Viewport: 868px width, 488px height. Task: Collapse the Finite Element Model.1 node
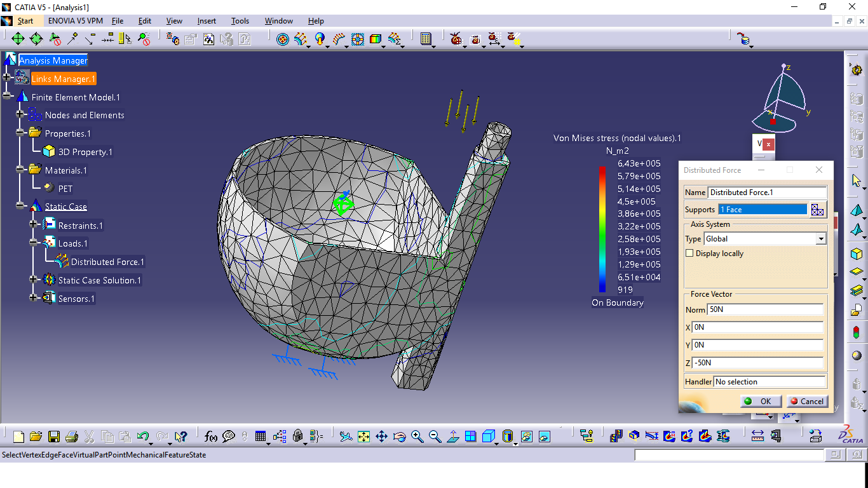coord(7,97)
